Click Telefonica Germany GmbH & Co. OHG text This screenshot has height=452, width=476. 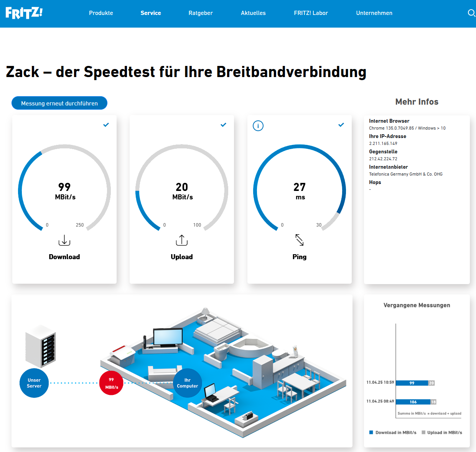406,174
